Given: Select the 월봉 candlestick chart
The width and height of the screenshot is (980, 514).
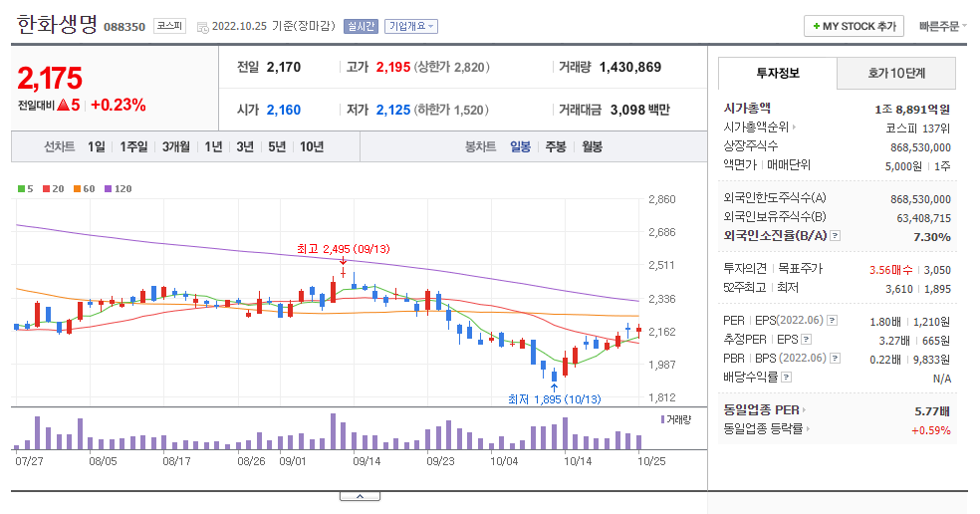Looking at the screenshot, I should click(592, 147).
